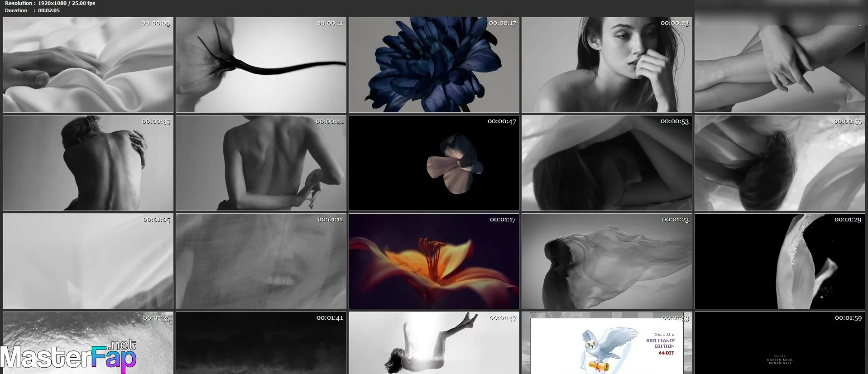The image size is (868, 374).
Task: Open the 00:01:05 white fabric thumbnail
Action: pos(88,261)
